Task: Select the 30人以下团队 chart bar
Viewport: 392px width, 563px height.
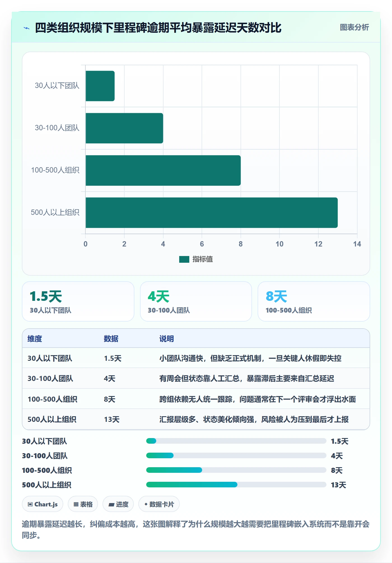Action: click(x=100, y=86)
